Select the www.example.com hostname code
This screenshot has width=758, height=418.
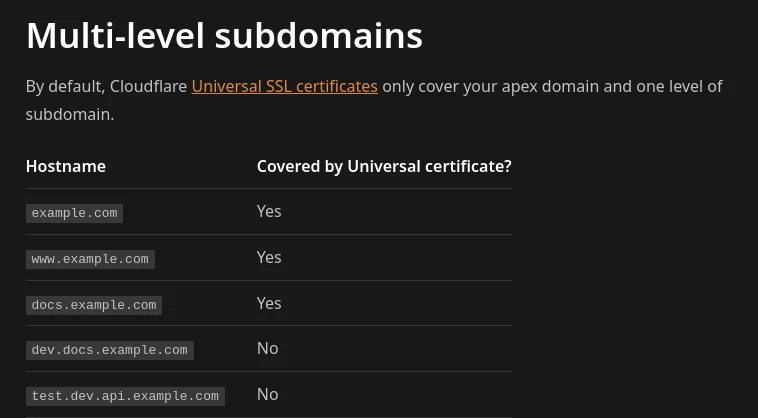pos(90,259)
